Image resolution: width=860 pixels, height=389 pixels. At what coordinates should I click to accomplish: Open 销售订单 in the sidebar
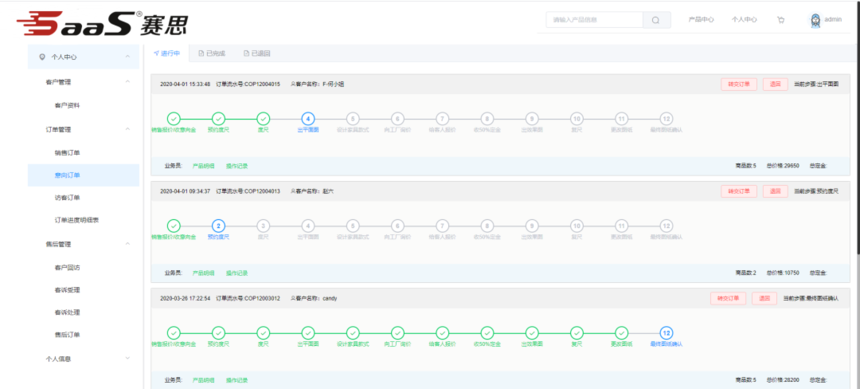67,153
